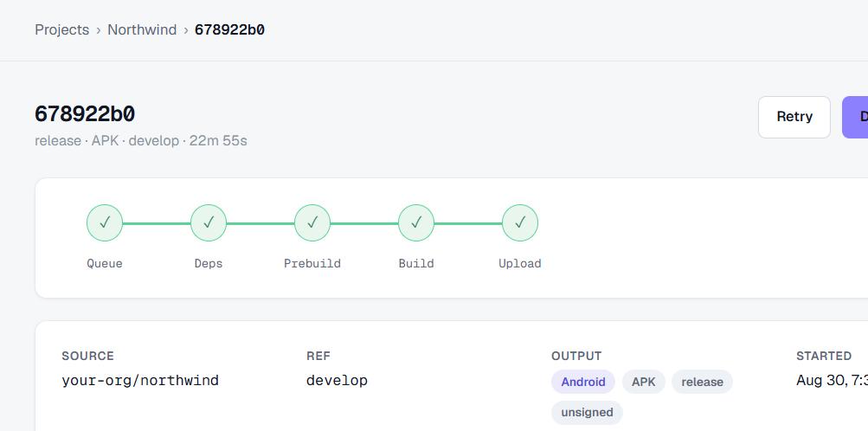This screenshot has height=431, width=868.
Task: Click the Prebuild step label
Action: [312, 263]
